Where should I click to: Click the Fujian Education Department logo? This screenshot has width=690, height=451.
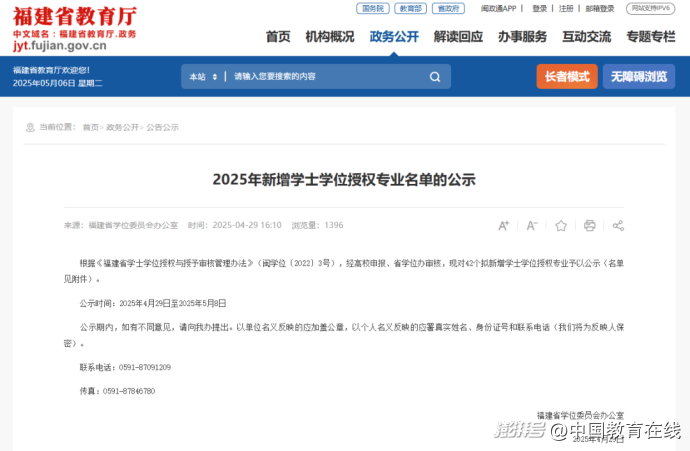[x=75, y=28]
